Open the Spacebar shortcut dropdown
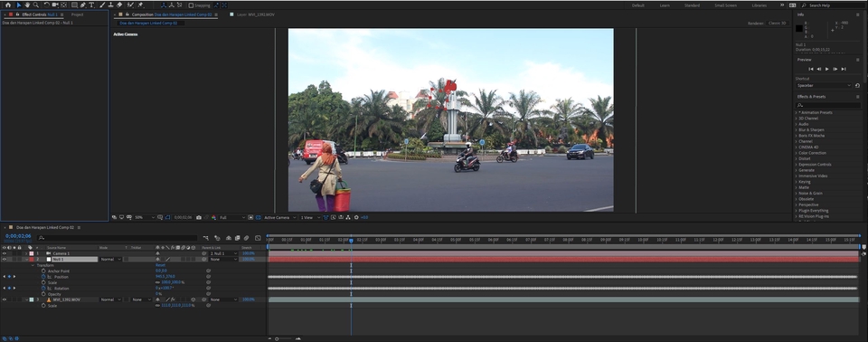This screenshot has width=868, height=342. [x=823, y=85]
